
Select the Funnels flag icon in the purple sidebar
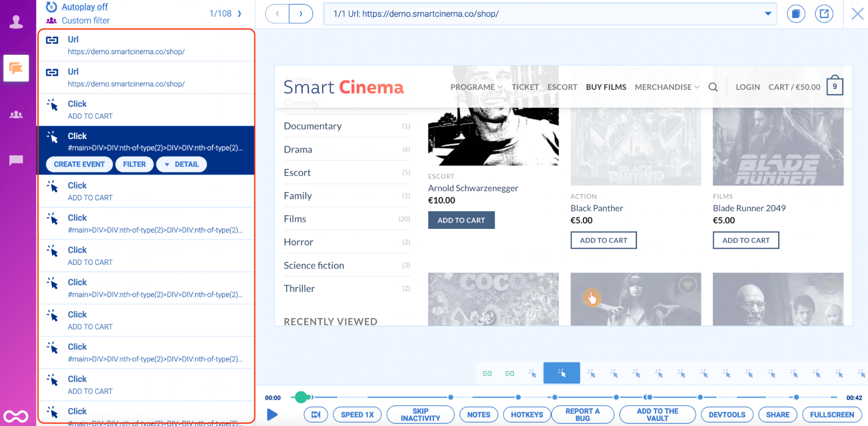(x=16, y=68)
